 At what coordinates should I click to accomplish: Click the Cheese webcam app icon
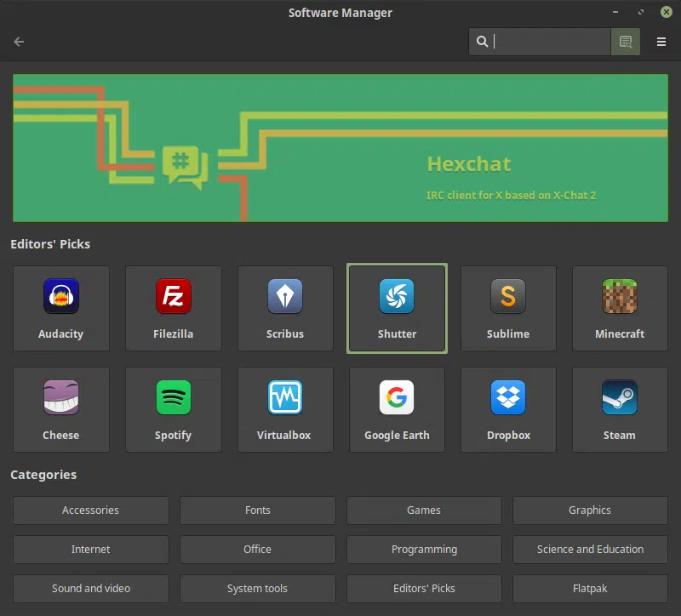pyautogui.click(x=60, y=409)
